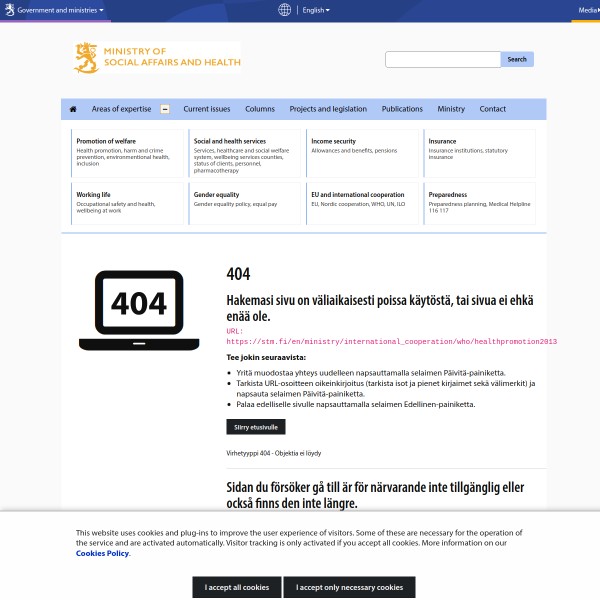Go to the Contact page
600x600 pixels.
[492, 109]
